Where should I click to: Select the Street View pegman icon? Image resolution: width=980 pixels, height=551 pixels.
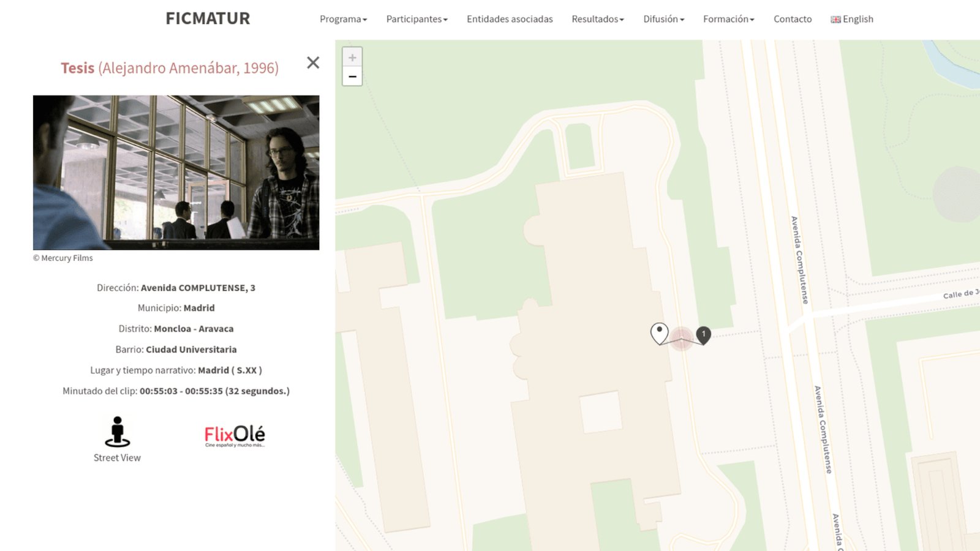pos(117,432)
